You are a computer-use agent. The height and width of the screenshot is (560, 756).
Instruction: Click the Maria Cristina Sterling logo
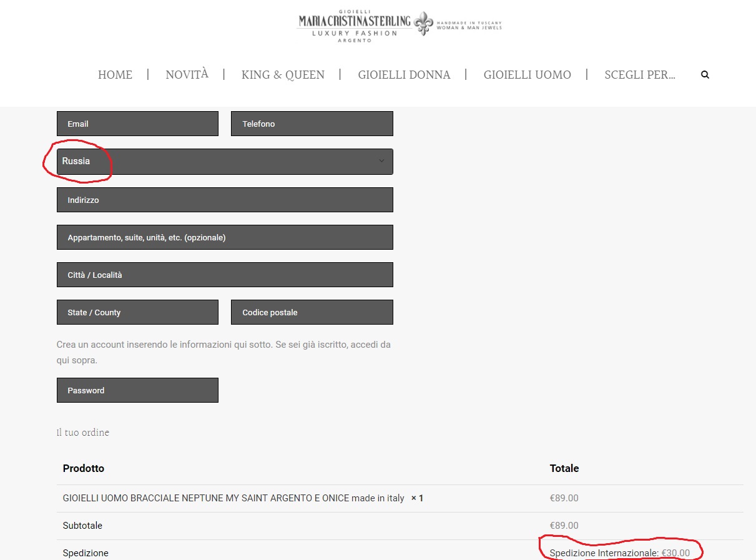click(400, 26)
